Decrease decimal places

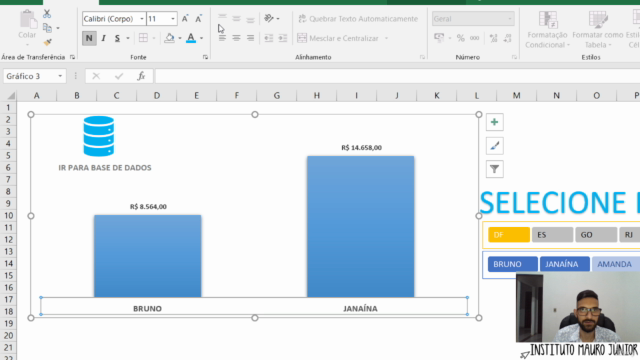point(507,38)
